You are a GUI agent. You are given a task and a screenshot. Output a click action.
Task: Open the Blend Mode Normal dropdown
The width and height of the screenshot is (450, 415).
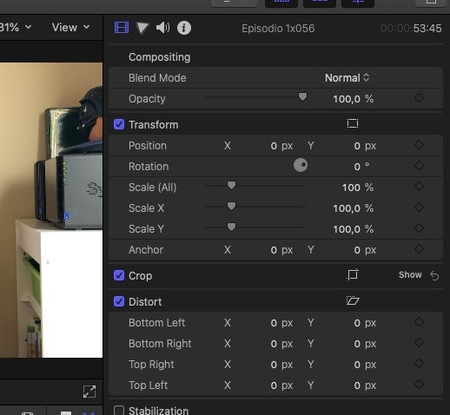click(347, 78)
